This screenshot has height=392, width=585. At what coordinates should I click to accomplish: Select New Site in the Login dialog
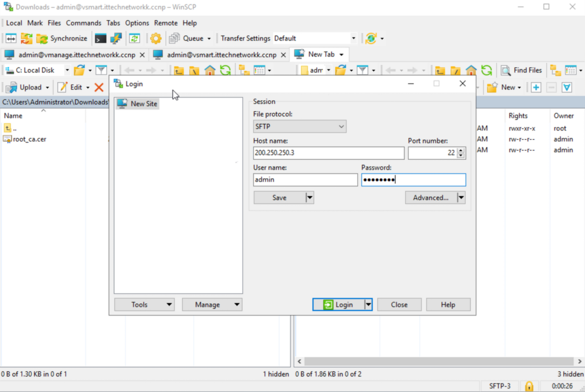tap(138, 104)
